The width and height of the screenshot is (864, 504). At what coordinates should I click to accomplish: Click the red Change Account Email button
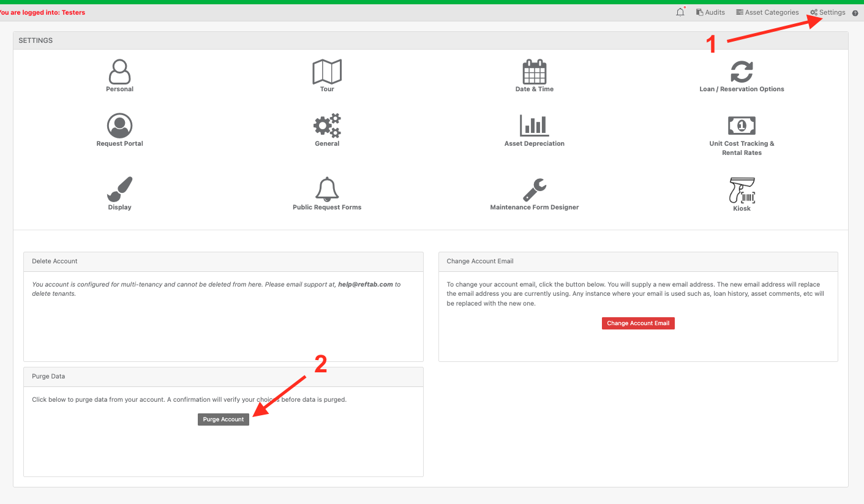(638, 323)
